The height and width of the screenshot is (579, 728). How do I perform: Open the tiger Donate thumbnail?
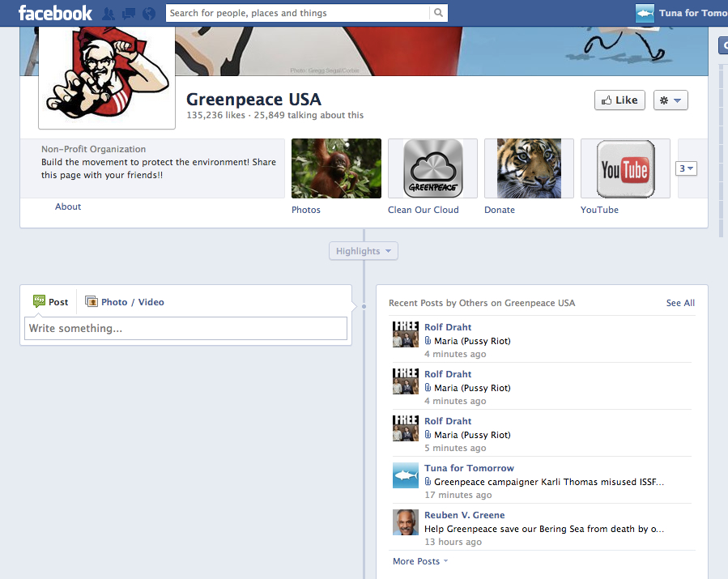coord(529,168)
